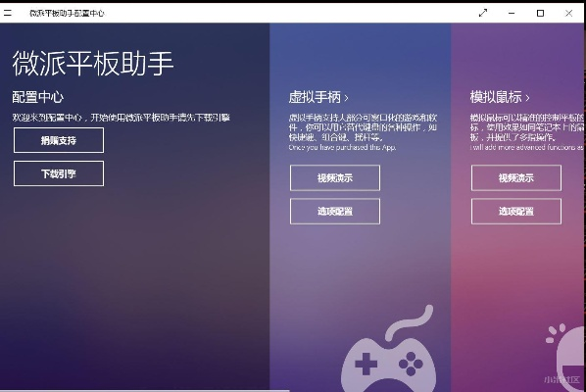Open the 模拟鼠标 section heading
586x392 pixels.
pyautogui.click(x=500, y=97)
